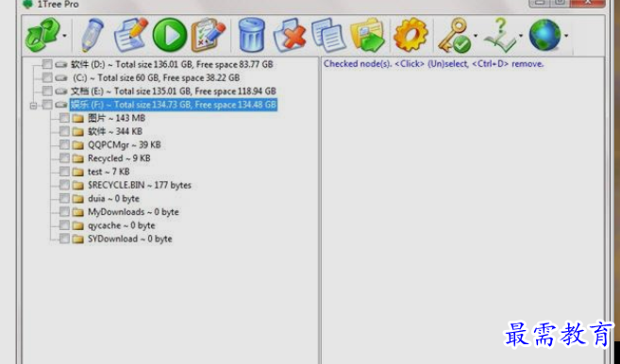
Task: Click the edit document with pencil icon
Action: 131,35
